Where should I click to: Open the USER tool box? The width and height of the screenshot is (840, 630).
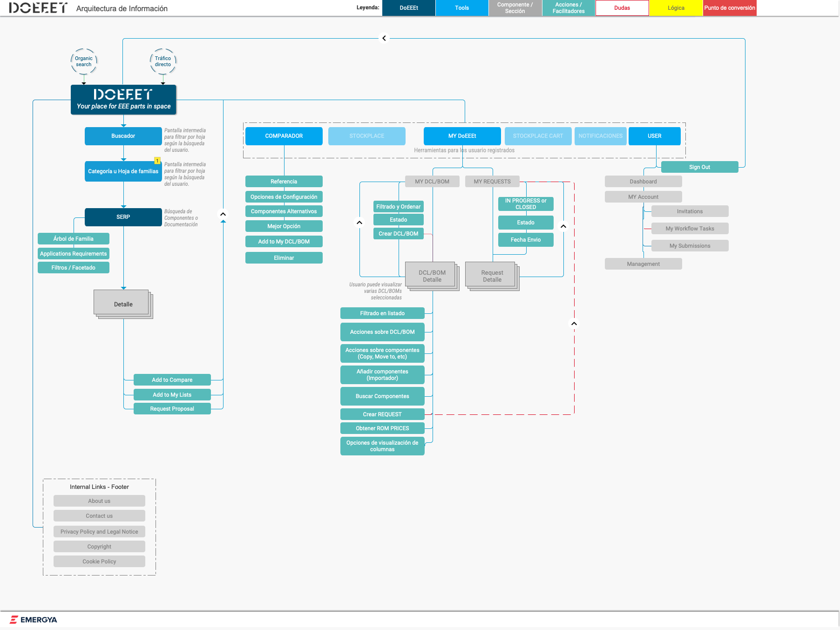(x=655, y=136)
